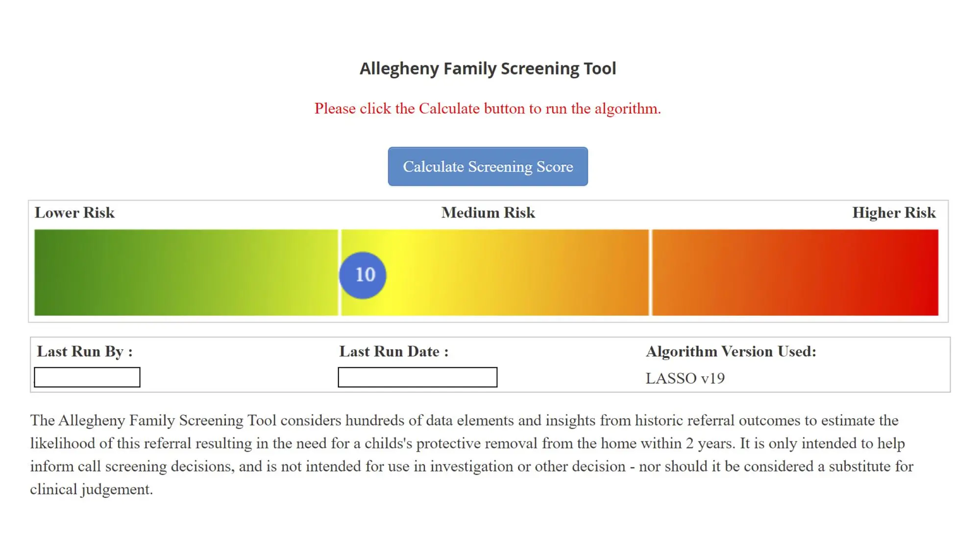Click inside the Last Run By field
Image resolution: width=980 pixels, height=549 pixels.
tap(87, 377)
